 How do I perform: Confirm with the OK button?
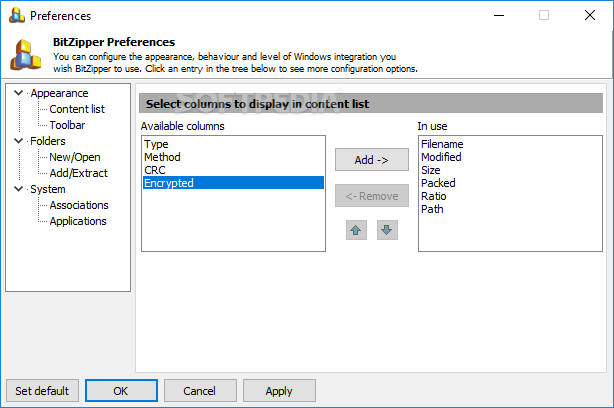click(x=121, y=390)
